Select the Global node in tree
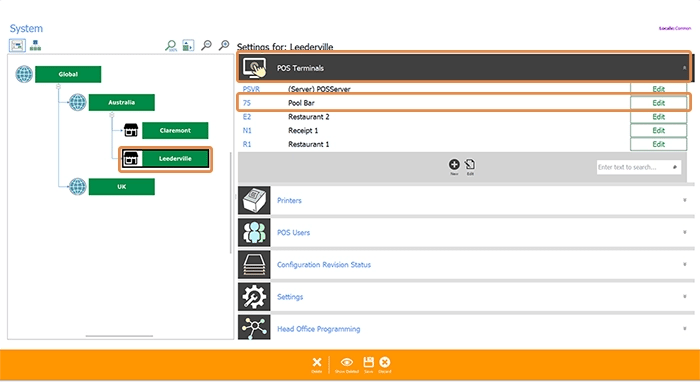 point(68,74)
